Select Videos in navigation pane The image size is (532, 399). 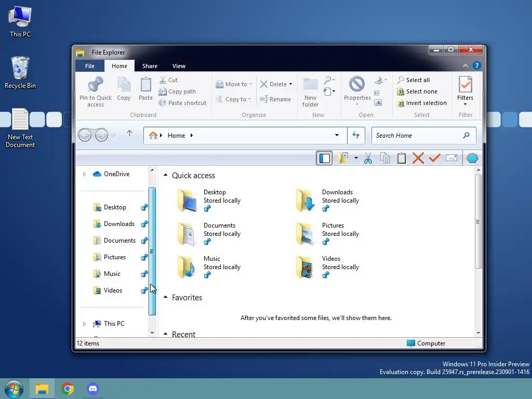click(x=113, y=290)
